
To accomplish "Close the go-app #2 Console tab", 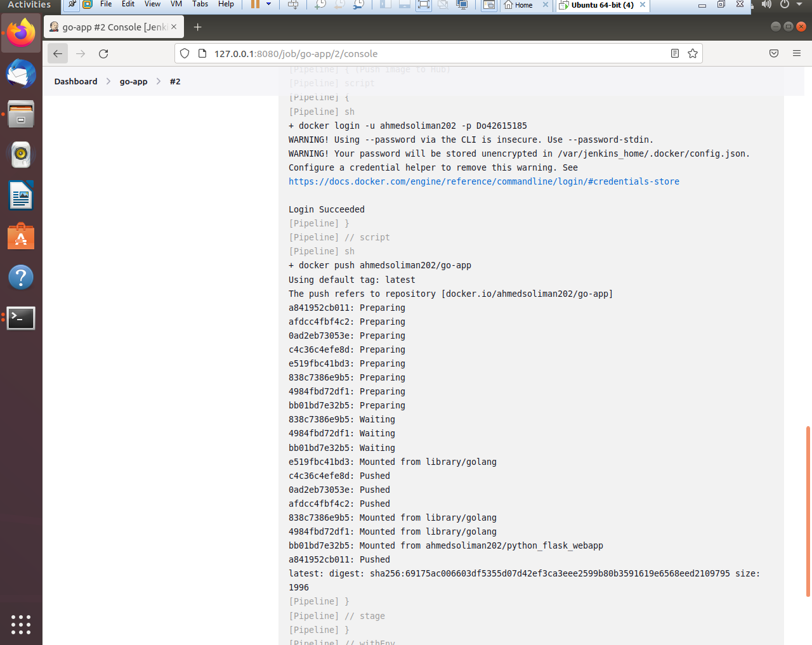I will (174, 27).
